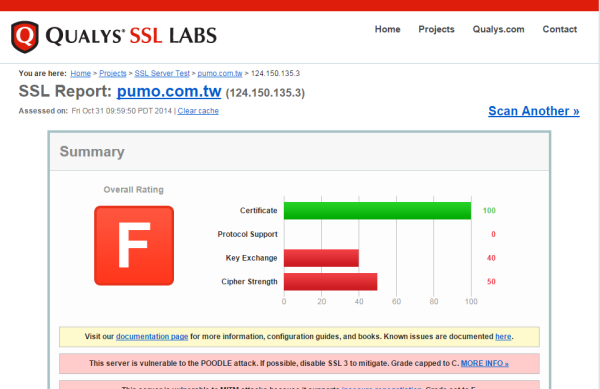
Task: Click the QUALYS SSL LABS wordmark
Action: [x=131, y=36]
